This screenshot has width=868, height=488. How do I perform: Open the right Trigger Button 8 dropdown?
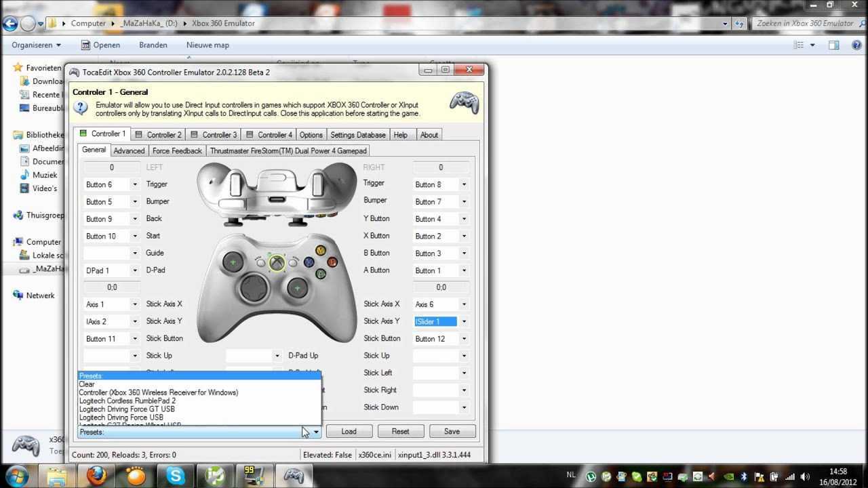click(x=464, y=184)
